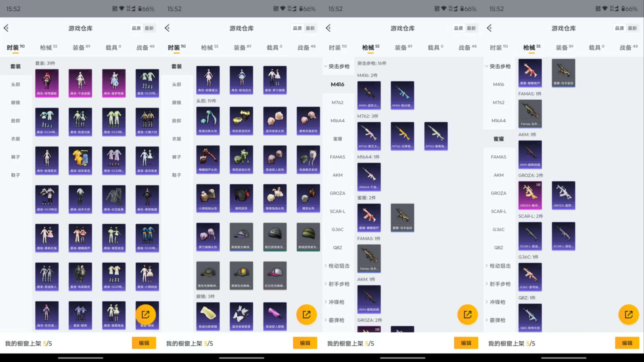Viewport: 644px width, 362px height.
Task: Switch sort to 品质 in rightmost screen
Action: tap(619, 28)
